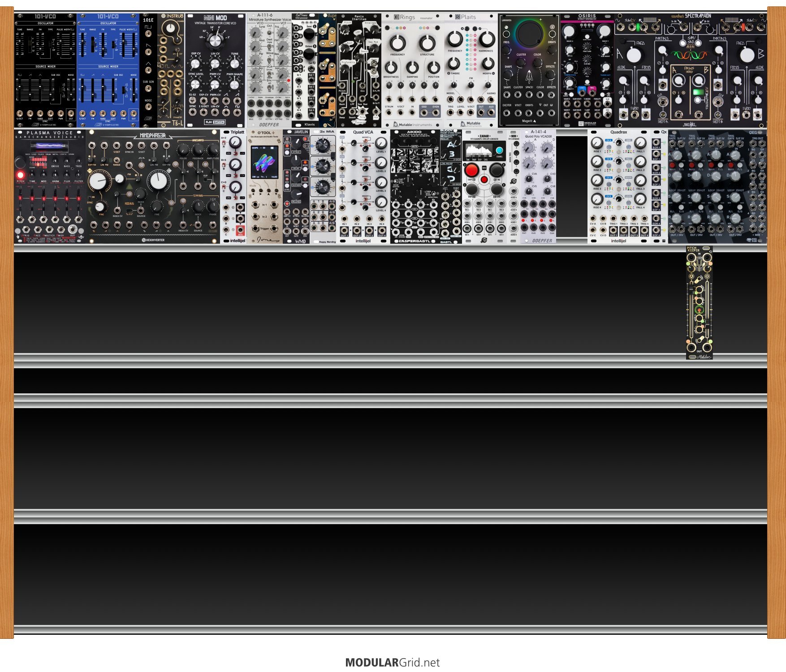The image size is (786, 672).
Task: Click the FALL 1 knob on Quadrax
Action: pos(640,143)
